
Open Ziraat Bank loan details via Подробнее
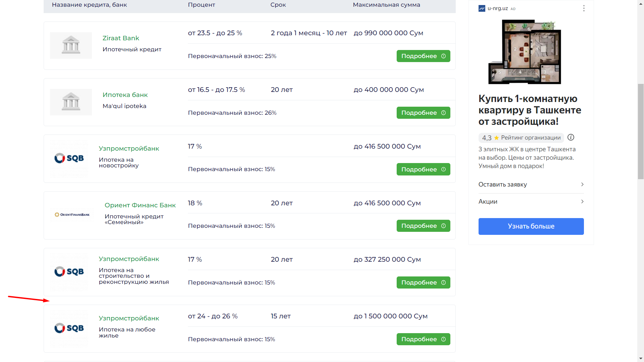pos(423,56)
